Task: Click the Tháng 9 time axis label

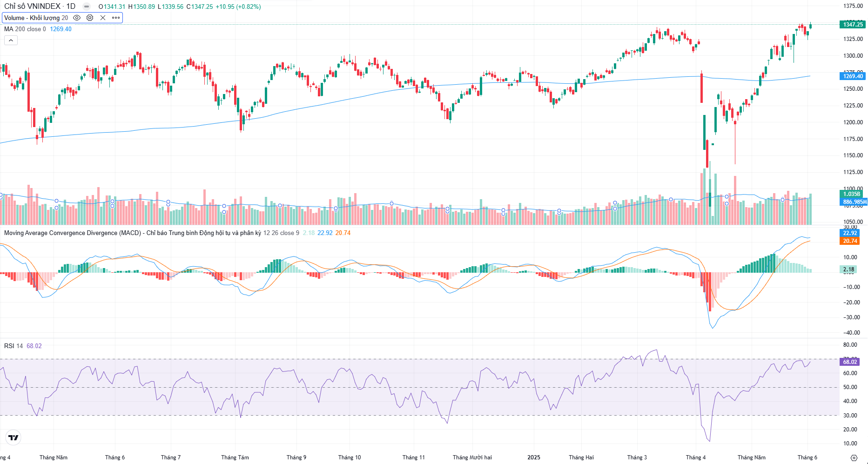Action: coord(296,457)
